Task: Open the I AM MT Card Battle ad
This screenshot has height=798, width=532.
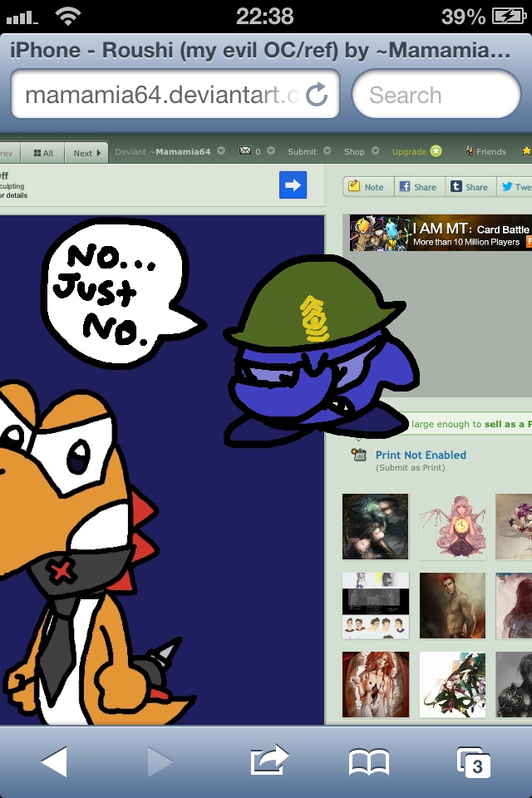Action: (x=441, y=233)
